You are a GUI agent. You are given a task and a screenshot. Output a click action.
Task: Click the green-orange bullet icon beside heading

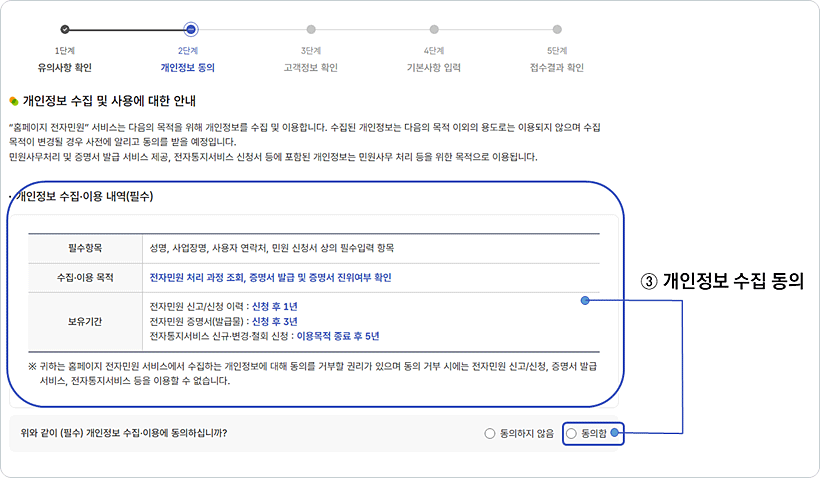pos(14,101)
